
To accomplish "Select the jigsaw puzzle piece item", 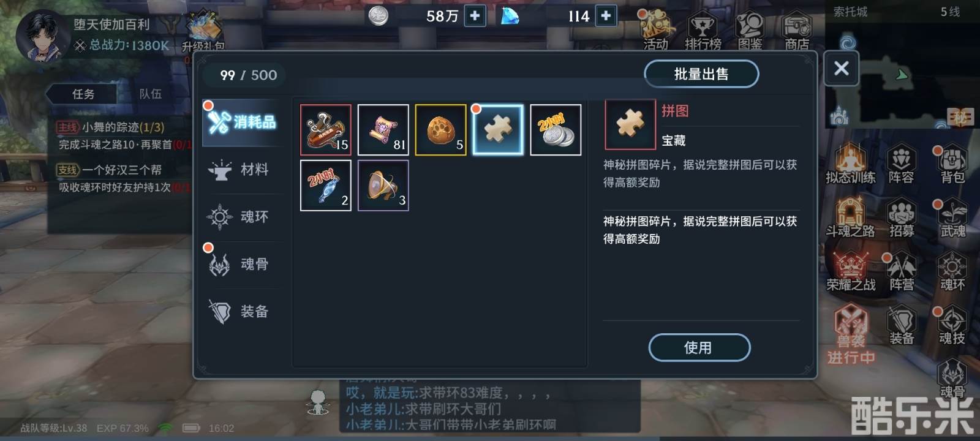I will point(498,130).
